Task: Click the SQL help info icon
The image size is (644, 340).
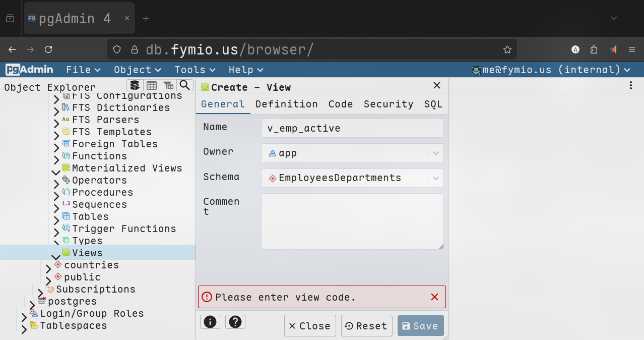Action: tap(210, 322)
